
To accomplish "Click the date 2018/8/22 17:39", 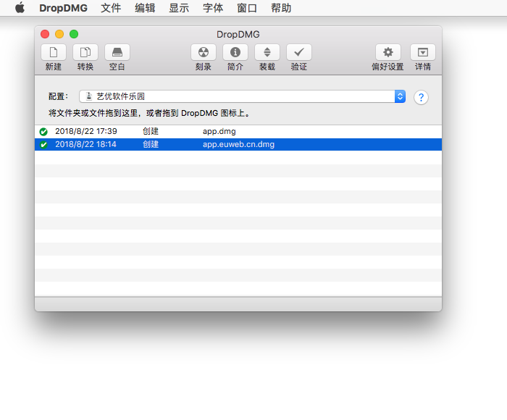I will coord(86,131).
